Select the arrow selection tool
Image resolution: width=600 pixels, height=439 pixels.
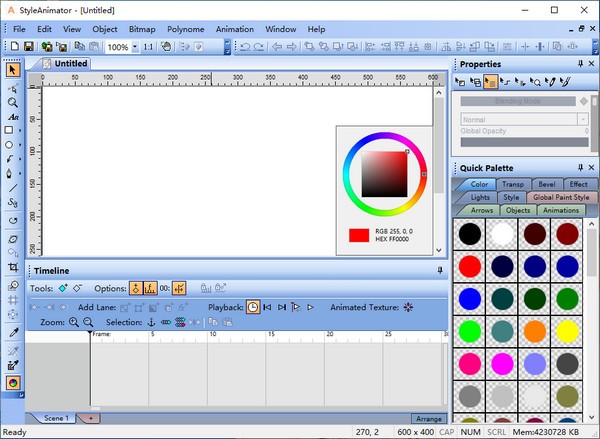pos(13,70)
